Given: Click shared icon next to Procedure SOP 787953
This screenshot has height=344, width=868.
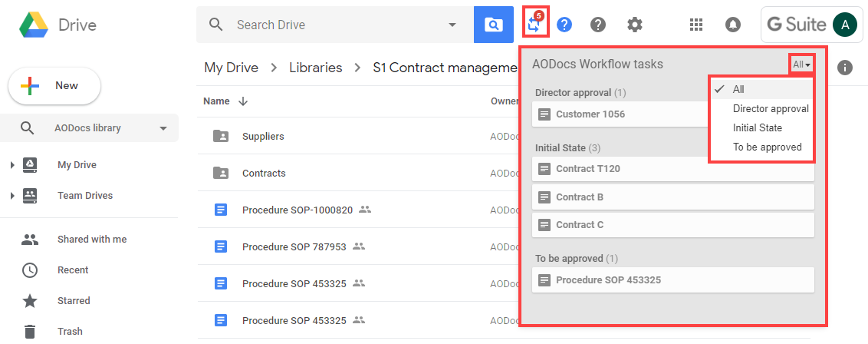Looking at the screenshot, I should pyautogui.click(x=360, y=246).
